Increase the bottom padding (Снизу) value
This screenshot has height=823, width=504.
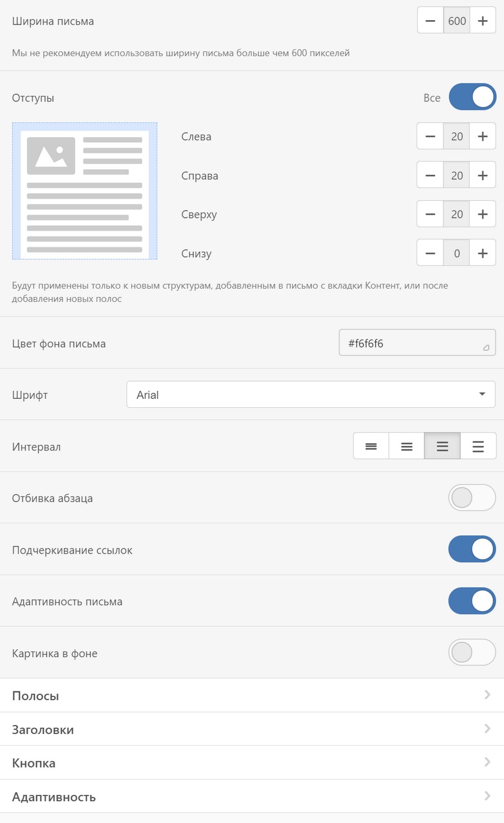pyautogui.click(x=483, y=253)
